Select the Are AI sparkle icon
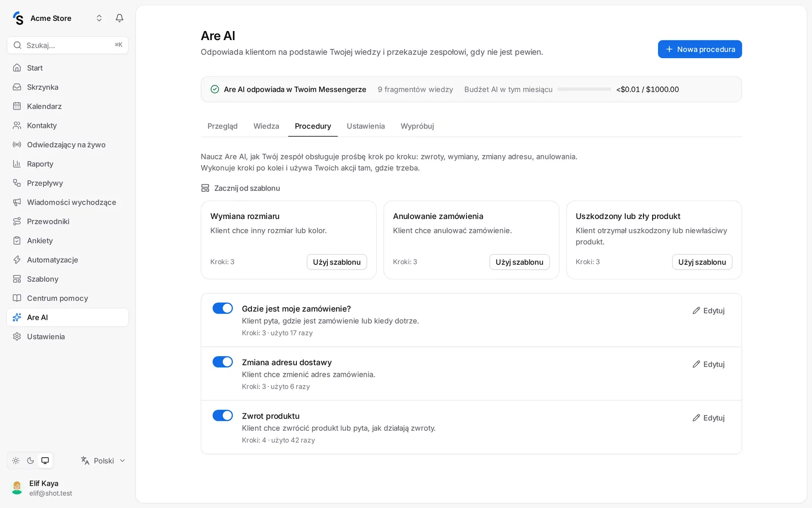 pyautogui.click(x=17, y=317)
